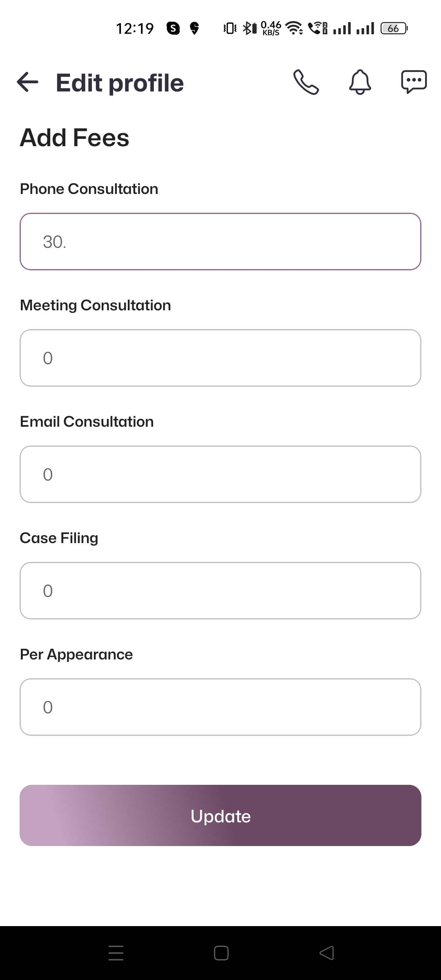The image size is (441, 980).
Task: Tap Android home navigation icon
Action: pos(221,953)
